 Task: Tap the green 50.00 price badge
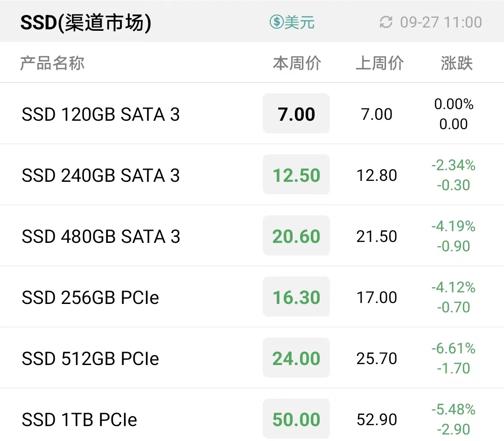click(x=296, y=419)
